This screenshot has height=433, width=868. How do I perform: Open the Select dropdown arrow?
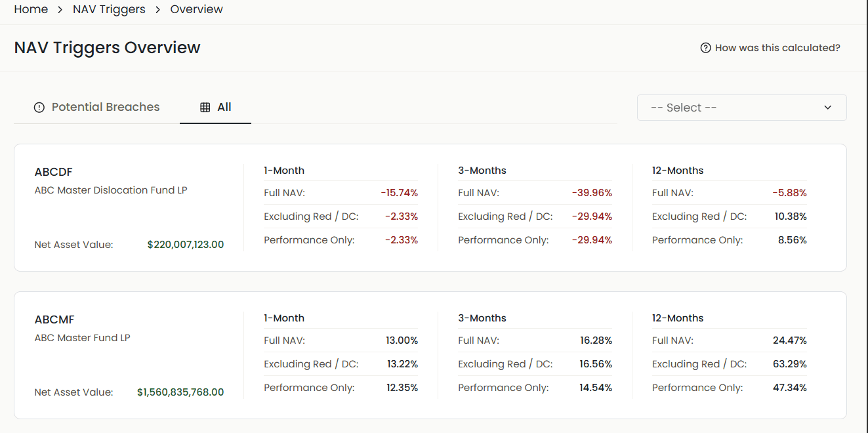828,108
